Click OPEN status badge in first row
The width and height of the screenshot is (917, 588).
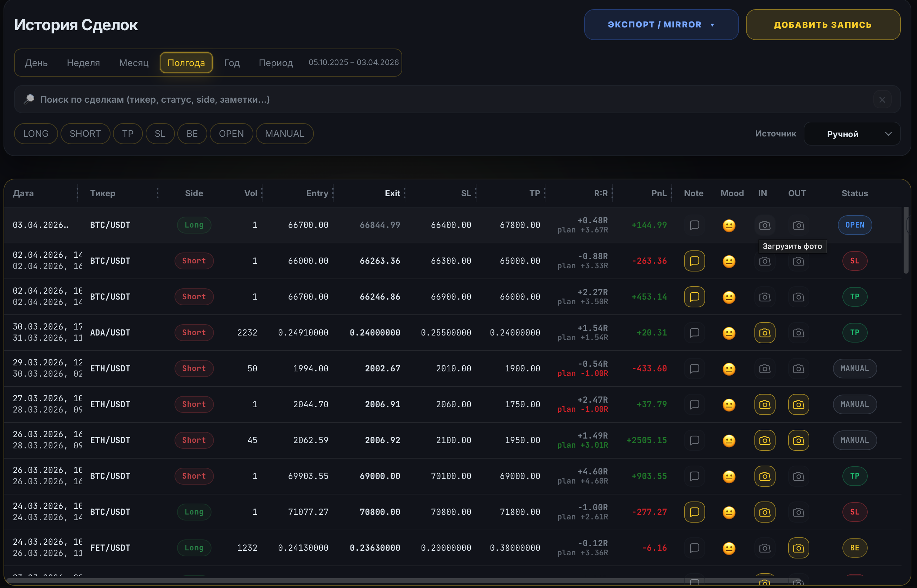tap(854, 225)
